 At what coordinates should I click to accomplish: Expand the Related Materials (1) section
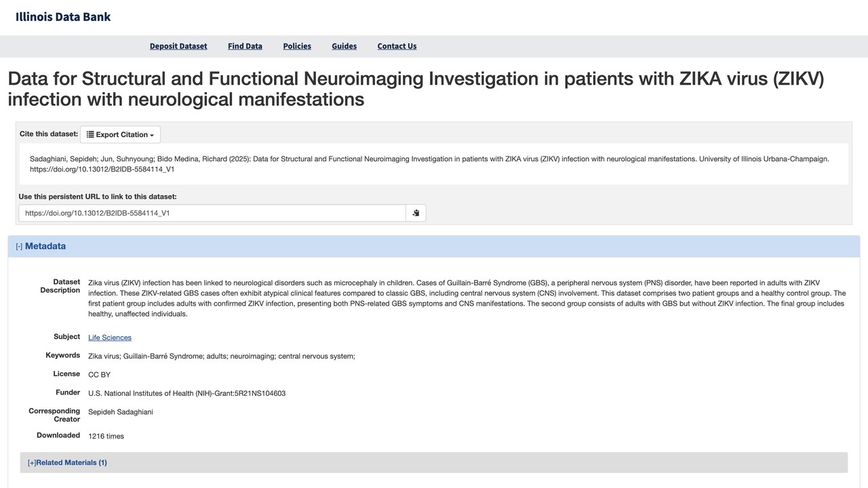coord(67,463)
